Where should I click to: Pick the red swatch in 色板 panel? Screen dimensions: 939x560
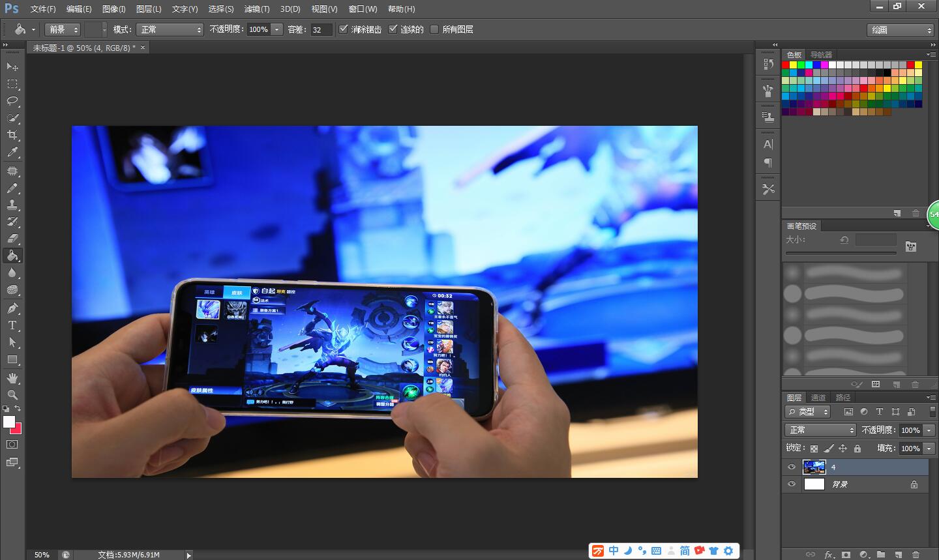click(x=786, y=65)
